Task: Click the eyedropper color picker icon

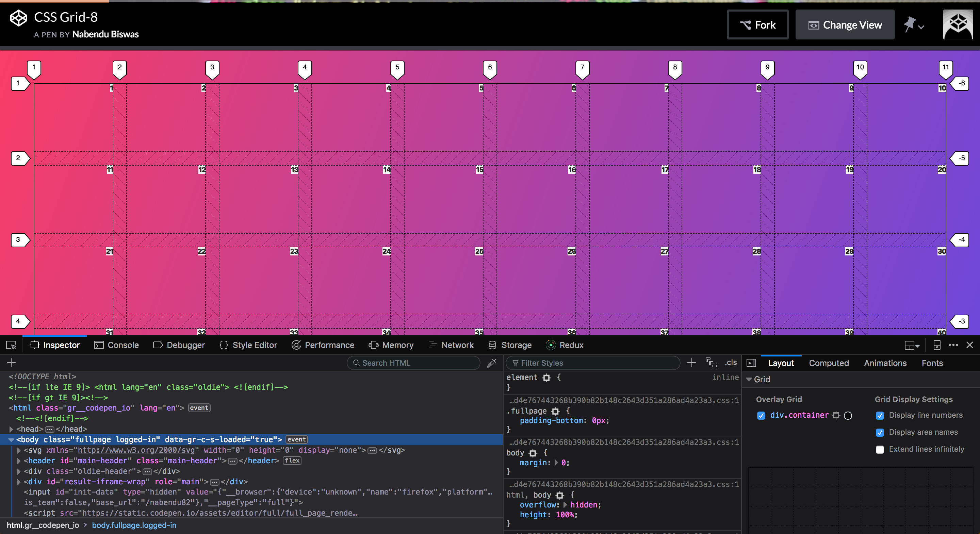Action: (x=491, y=363)
